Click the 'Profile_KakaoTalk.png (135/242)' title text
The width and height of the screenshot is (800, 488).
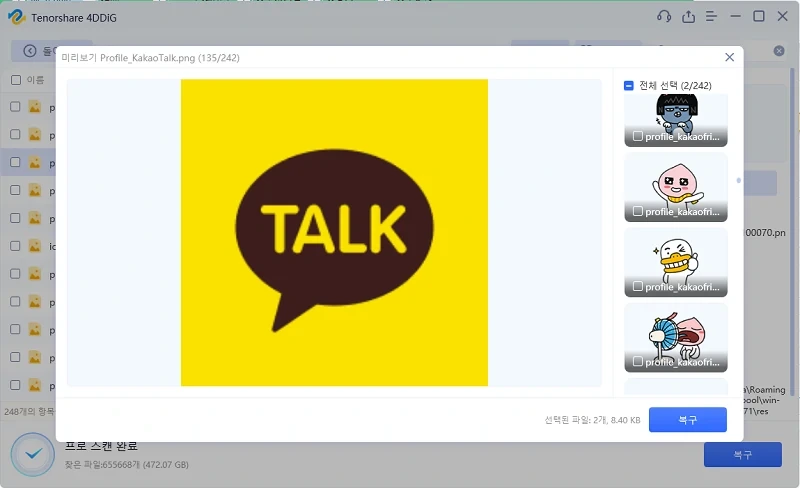pyautogui.click(x=169, y=58)
